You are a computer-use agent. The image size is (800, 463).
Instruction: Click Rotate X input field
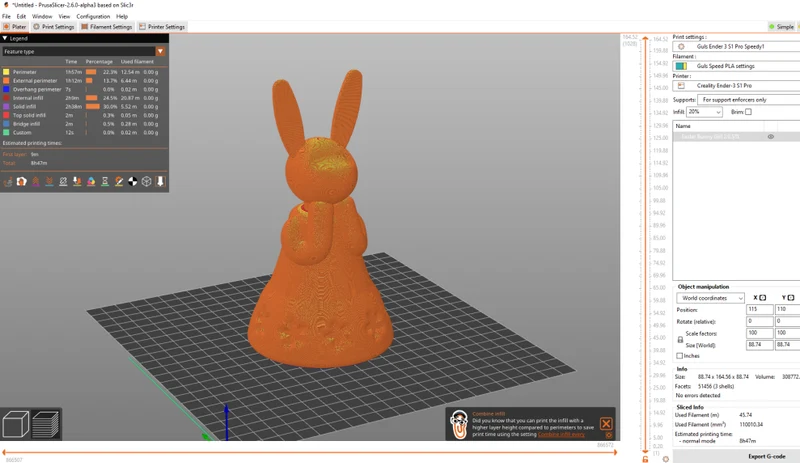pyautogui.click(x=759, y=321)
